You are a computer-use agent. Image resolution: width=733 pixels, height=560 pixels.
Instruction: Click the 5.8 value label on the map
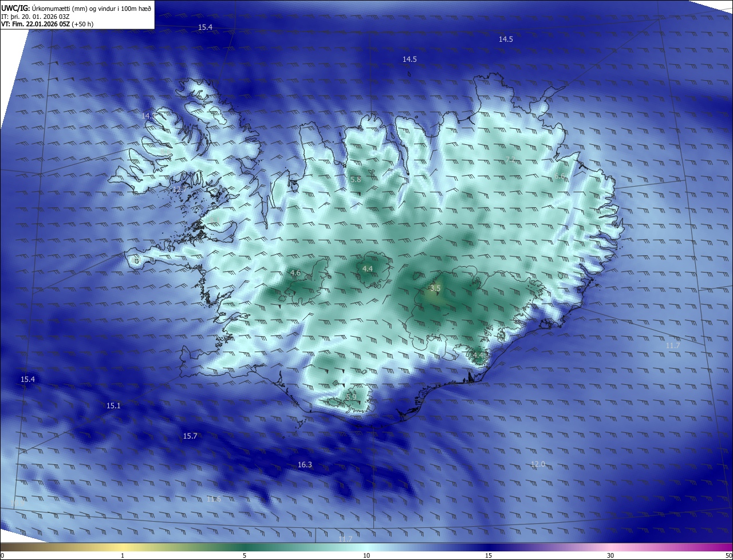coord(356,179)
